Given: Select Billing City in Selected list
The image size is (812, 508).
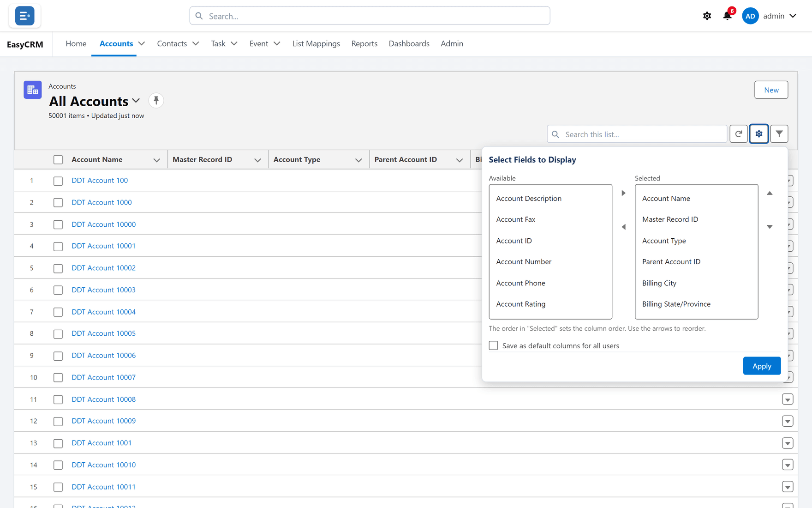Looking at the screenshot, I should pyautogui.click(x=696, y=283).
